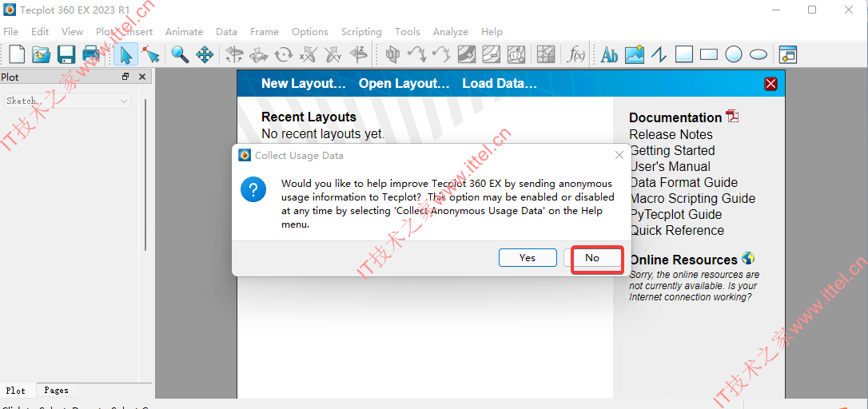Viewport: 868px width, 409px height.
Task: Select the Zoom magnifier tool
Action: (180, 54)
